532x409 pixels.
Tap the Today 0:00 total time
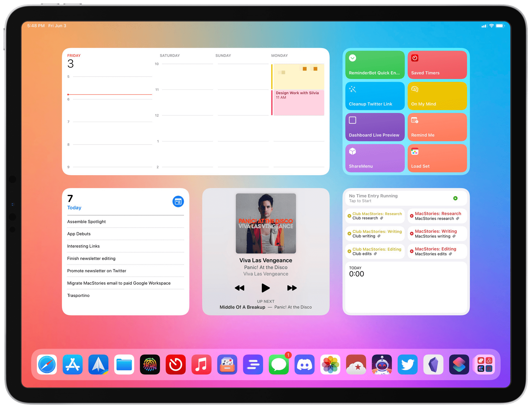[356, 272]
